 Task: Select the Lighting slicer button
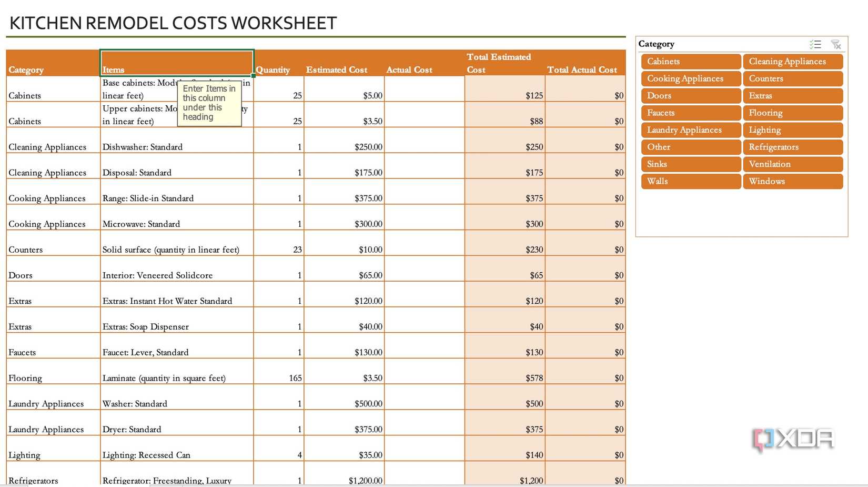[x=793, y=130]
